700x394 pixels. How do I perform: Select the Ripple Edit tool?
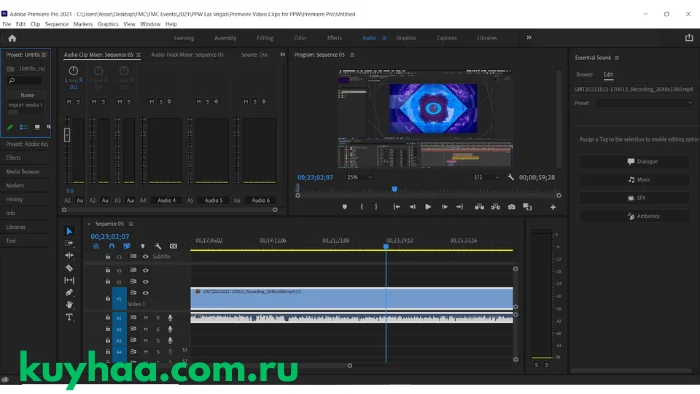tap(69, 255)
